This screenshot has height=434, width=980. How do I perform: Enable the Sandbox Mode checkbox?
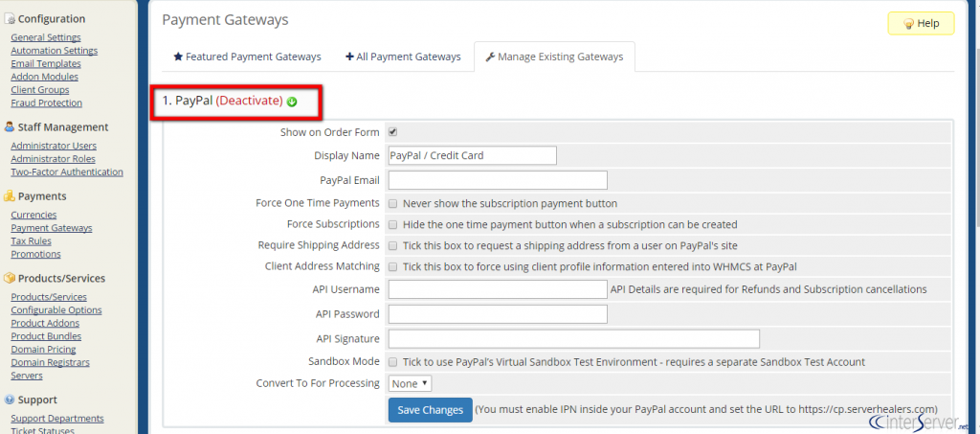(x=393, y=361)
